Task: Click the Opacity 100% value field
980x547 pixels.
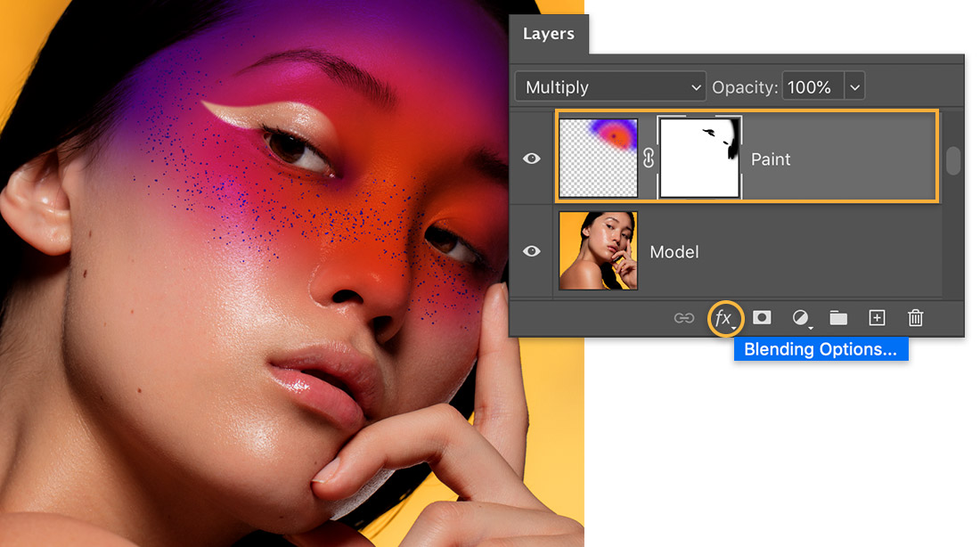Action: click(813, 87)
